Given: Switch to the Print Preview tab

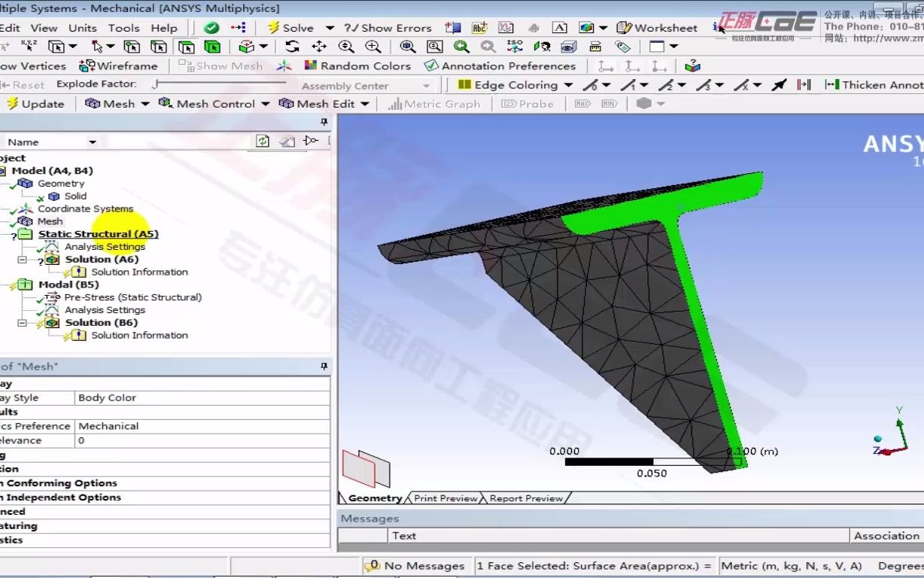Looking at the screenshot, I should (x=445, y=498).
